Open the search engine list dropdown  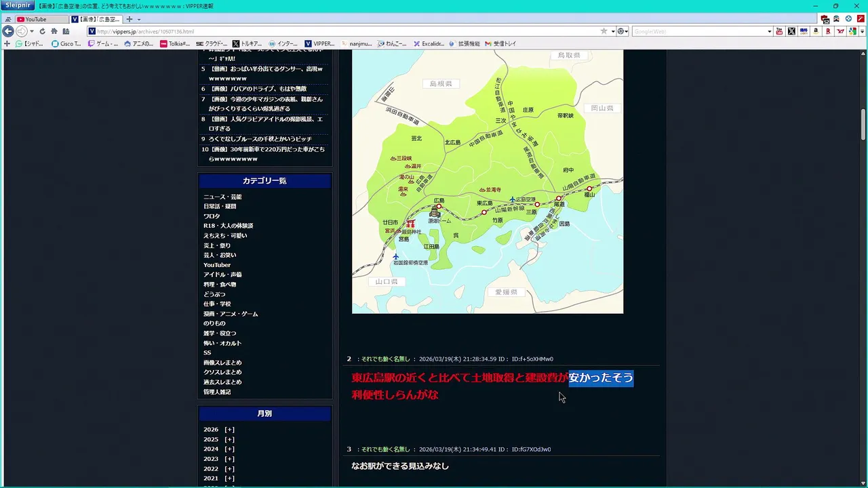pos(769,31)
